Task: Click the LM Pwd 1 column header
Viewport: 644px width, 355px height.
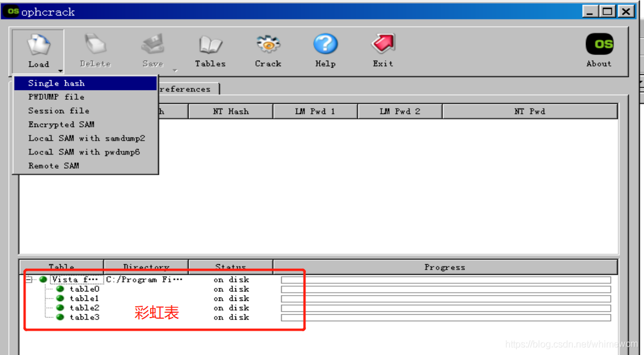Action: pyautogui.click(x=315, y=112)
